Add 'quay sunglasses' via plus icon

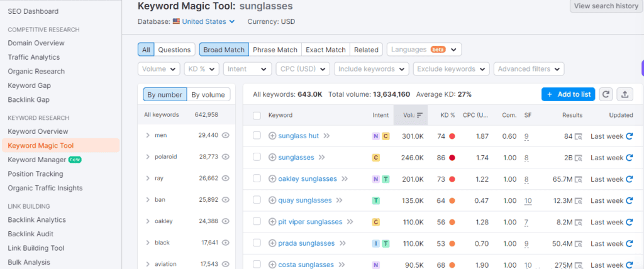click(272, 200)
